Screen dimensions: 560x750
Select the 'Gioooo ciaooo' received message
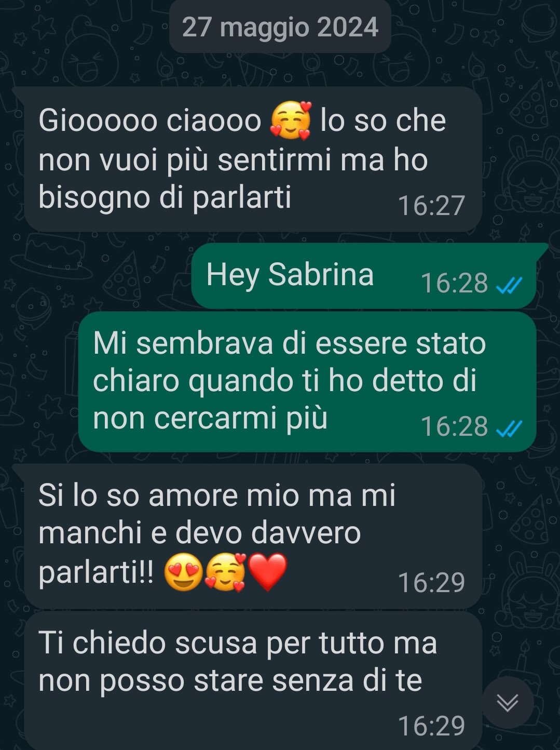coord(253,159)
